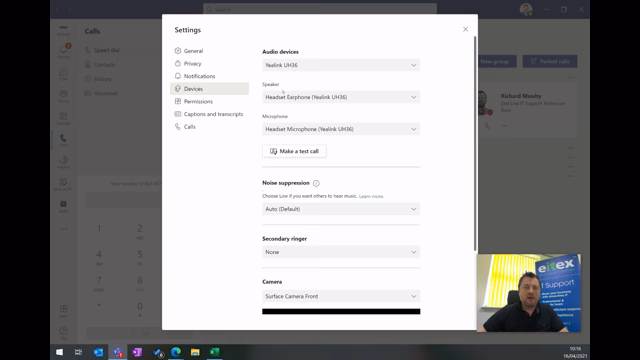640x360 pixels.
Task: Click dial pad star key
Action: click(x=99, y=306)
